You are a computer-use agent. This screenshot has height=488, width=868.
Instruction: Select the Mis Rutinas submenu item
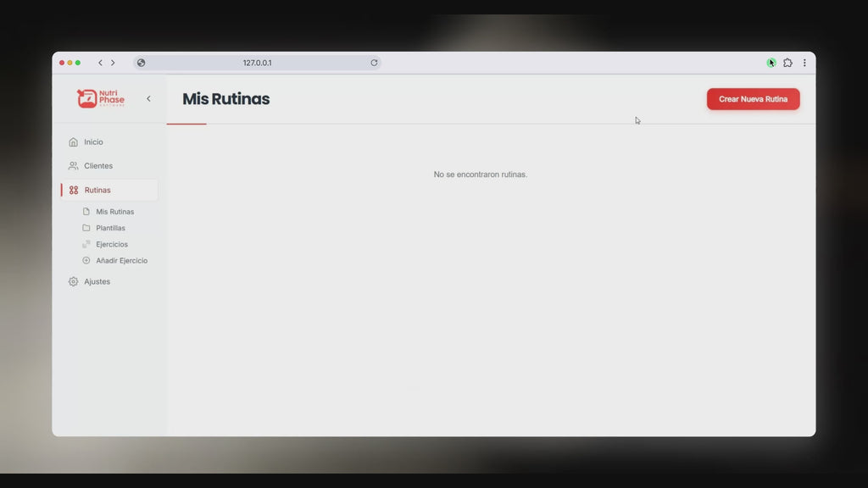(x=114, y=212)
